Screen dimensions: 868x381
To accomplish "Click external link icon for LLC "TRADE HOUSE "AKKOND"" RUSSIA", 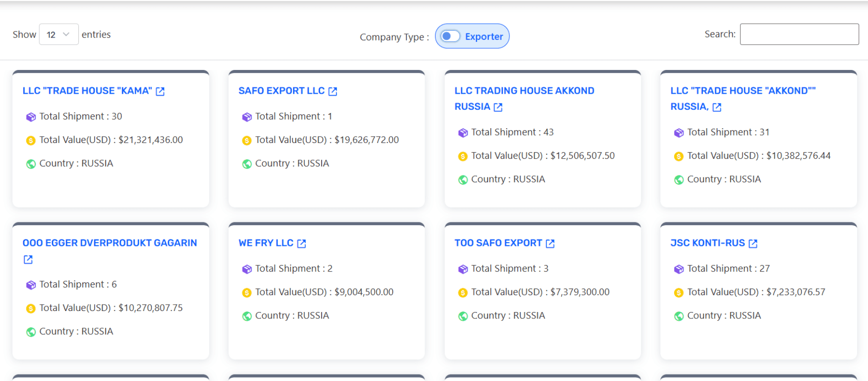I will [x=717, y=107].
